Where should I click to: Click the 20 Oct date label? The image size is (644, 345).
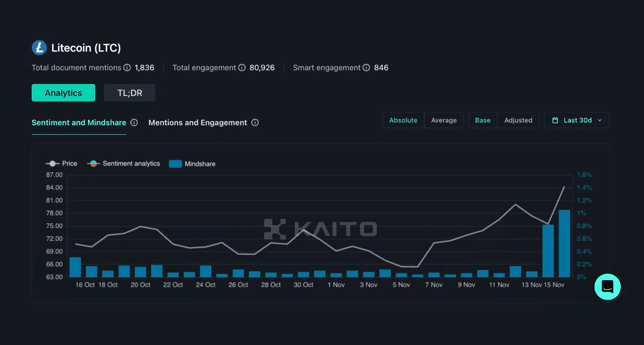140,285
